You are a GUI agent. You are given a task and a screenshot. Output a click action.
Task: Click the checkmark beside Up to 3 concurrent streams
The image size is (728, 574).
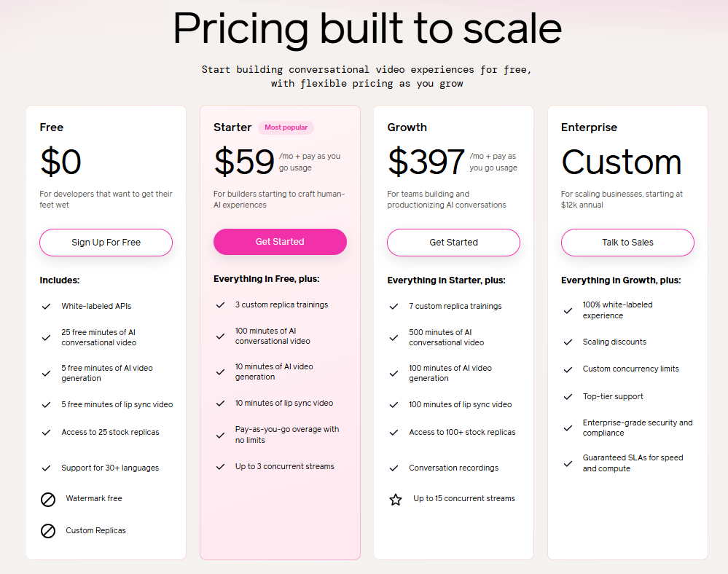click(220, 467)
